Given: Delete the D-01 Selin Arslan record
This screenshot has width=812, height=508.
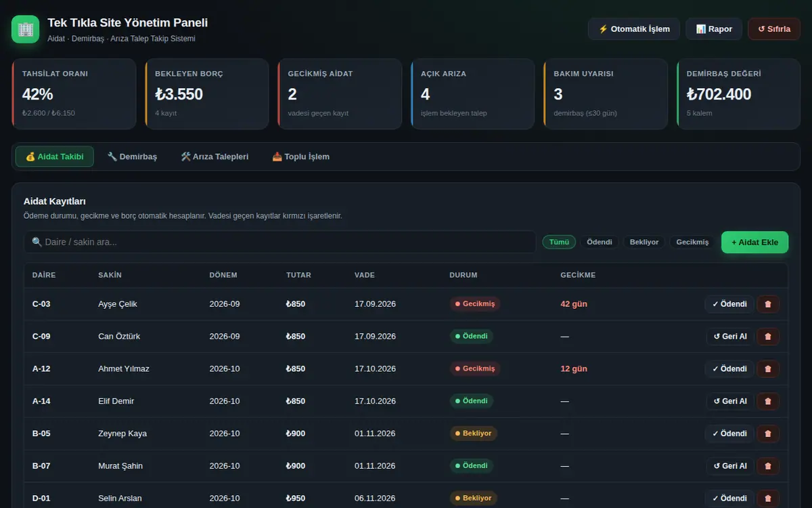Looking at the screenshot, I should (768, 499).
